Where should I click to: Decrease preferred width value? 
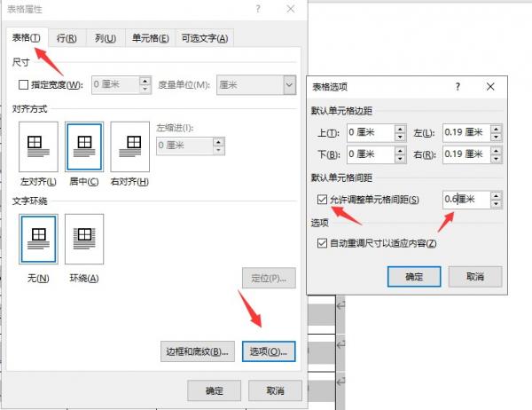tap(145, 89)
